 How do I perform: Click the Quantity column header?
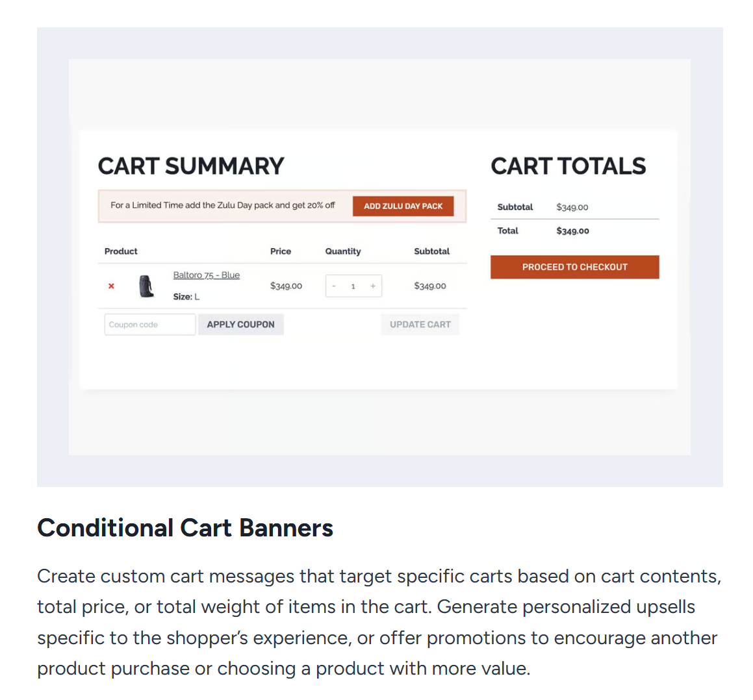pyautogui.click(x=343, y=251)
